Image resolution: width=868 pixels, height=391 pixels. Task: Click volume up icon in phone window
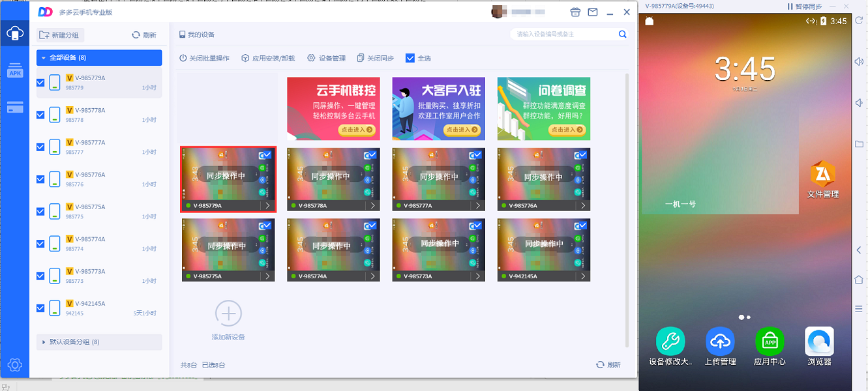pos(859,62)
